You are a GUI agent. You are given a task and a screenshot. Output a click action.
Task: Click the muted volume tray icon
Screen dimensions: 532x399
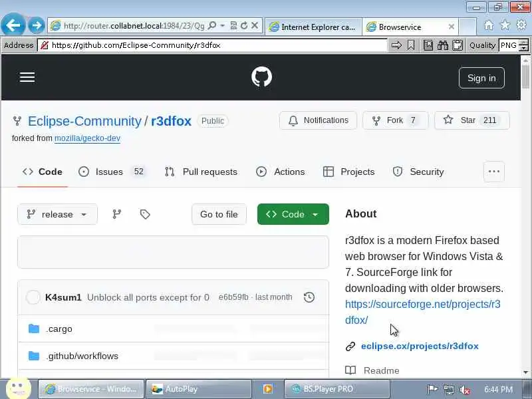[x=464, y=390]
